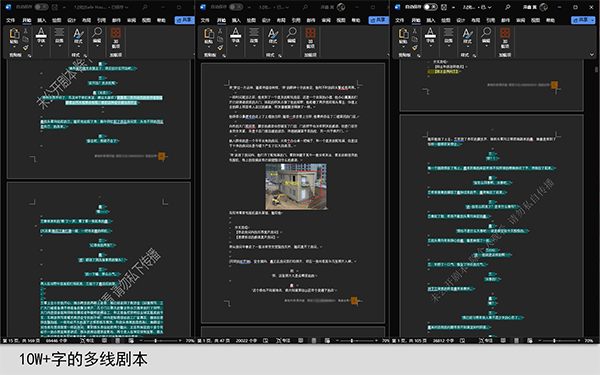The height and width of the screenshot is (375, 600).
Task: Click the Paste icon in the rightmost Word window
Action: click(403, 34)
